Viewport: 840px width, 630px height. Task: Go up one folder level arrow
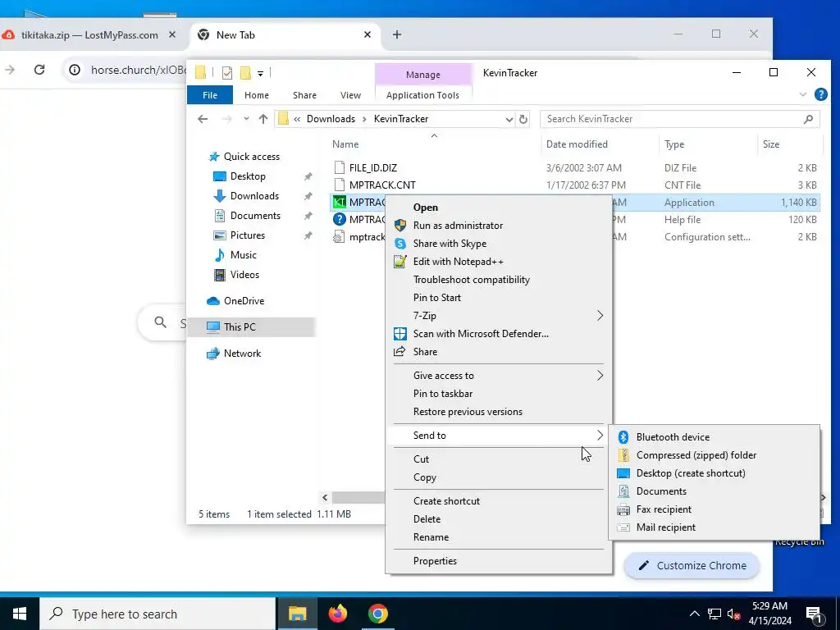coord(263,119)
